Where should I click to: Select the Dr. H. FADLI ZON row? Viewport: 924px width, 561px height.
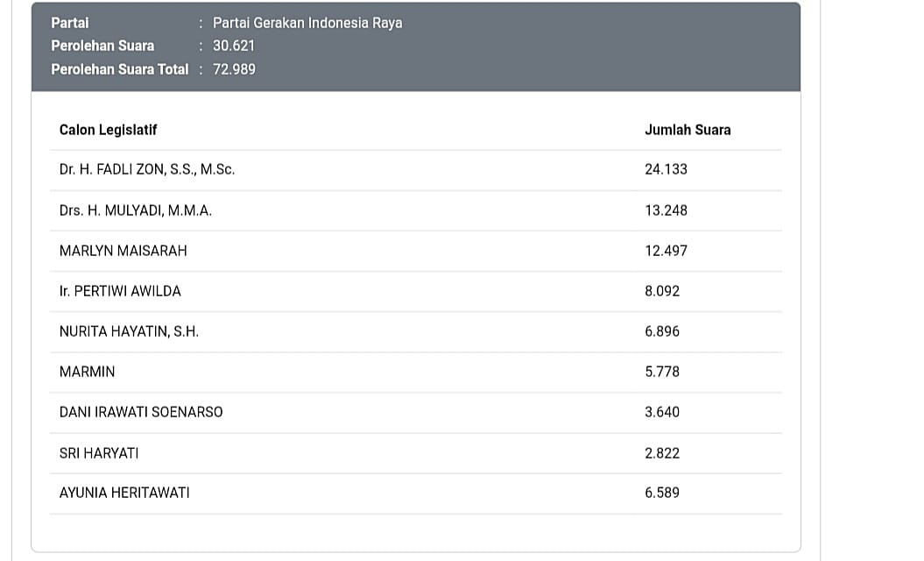(416, 170)
